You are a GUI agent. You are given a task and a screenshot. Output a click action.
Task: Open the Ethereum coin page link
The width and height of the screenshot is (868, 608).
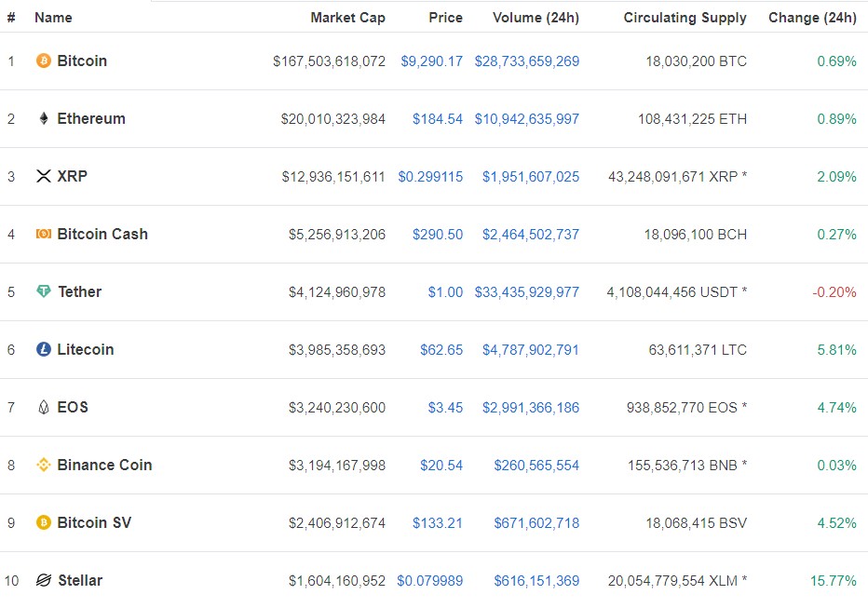91,118
